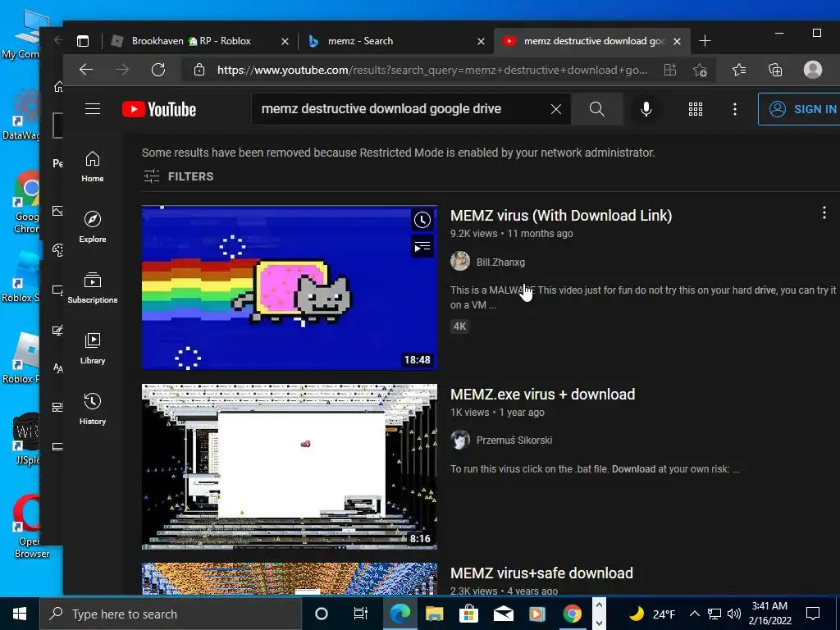The image size is (840, 630).
Task: Go to the YouTube logo homepage
Action: 159,109
